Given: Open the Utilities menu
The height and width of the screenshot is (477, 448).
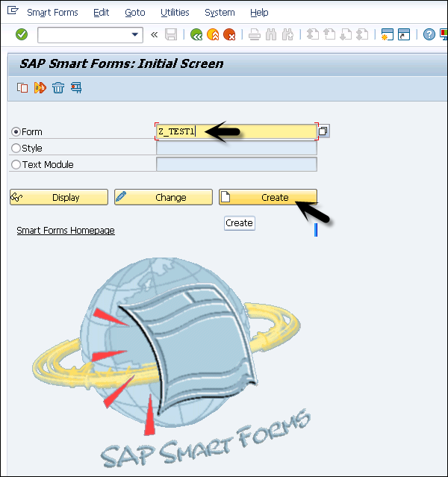Looking at the screenshot, I should (x=175, y=13).
